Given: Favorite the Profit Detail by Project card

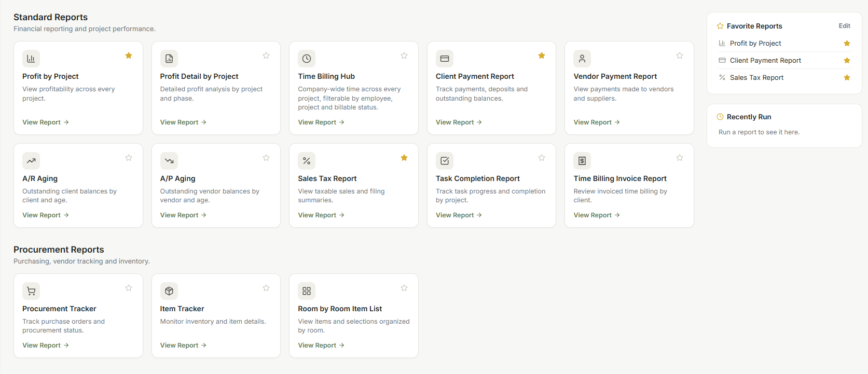Looking at the screenshot, I should click(x=266, y=56).
